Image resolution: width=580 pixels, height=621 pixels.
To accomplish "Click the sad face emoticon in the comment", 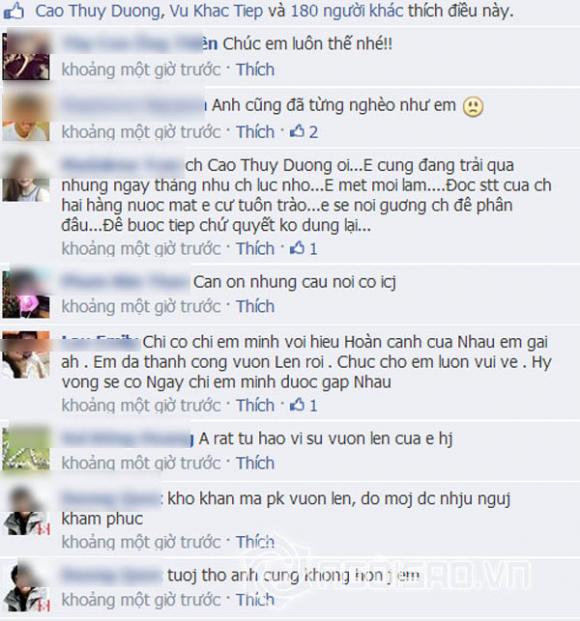I will (x=473, y=107).
